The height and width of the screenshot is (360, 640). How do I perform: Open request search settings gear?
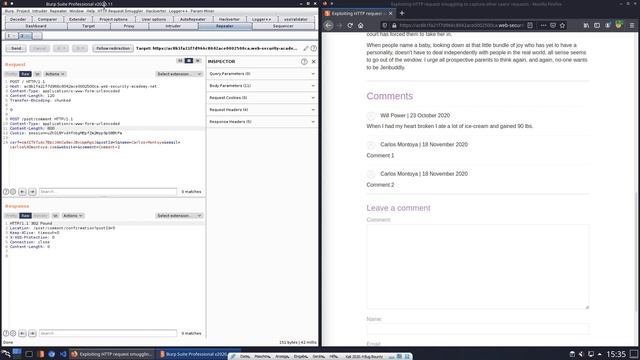pos(13,191)
